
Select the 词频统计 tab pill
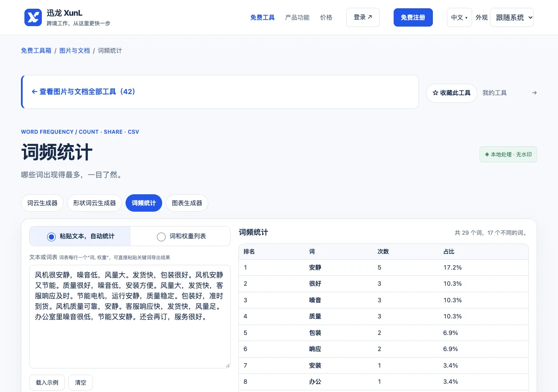[x=144, y=203]
